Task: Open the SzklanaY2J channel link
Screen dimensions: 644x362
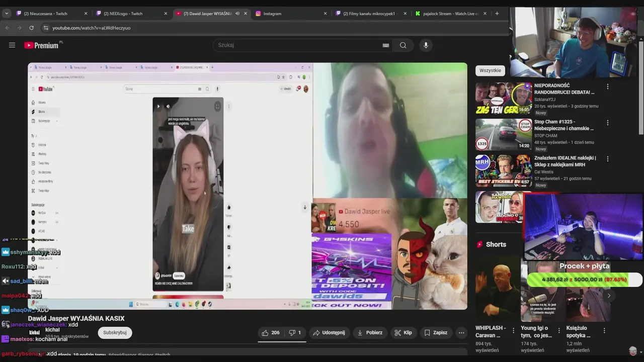Action: pyautogui.click(x=546, y=100)
